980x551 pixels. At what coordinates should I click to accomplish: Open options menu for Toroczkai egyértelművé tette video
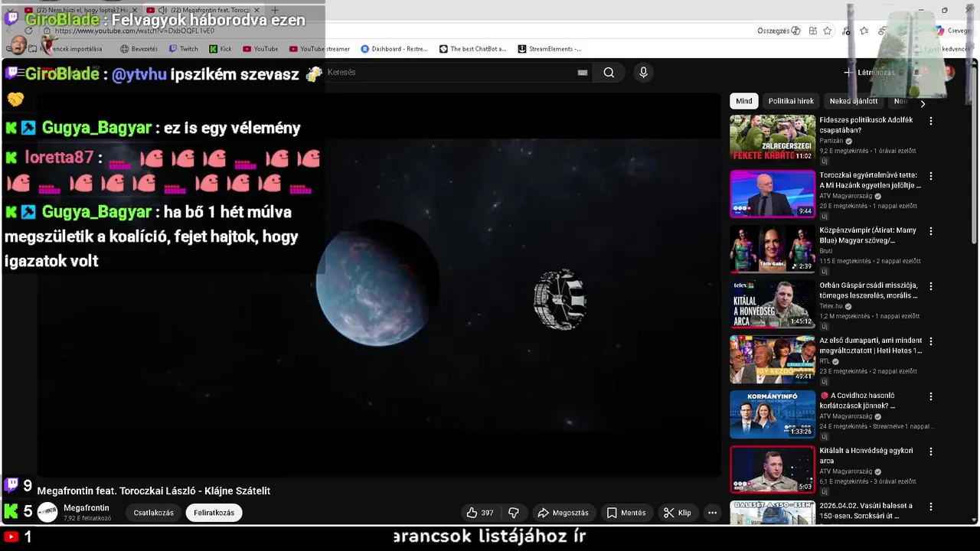click(931, 176)
